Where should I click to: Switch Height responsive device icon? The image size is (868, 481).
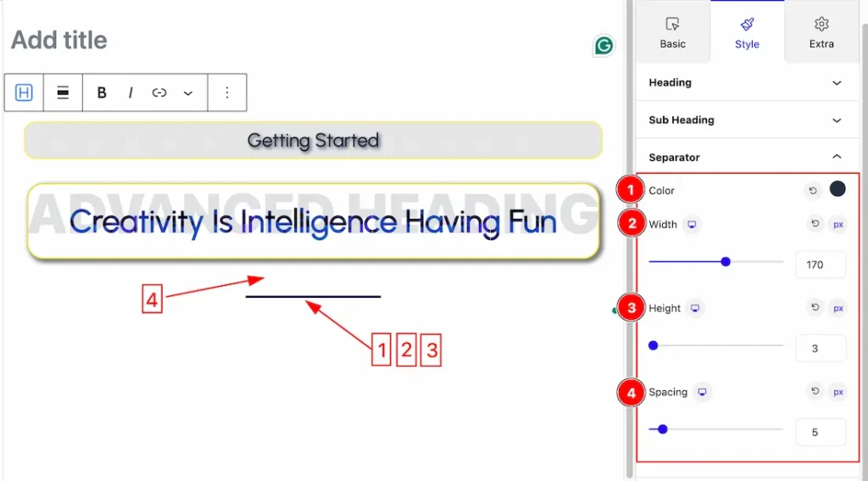click(695, 308)
